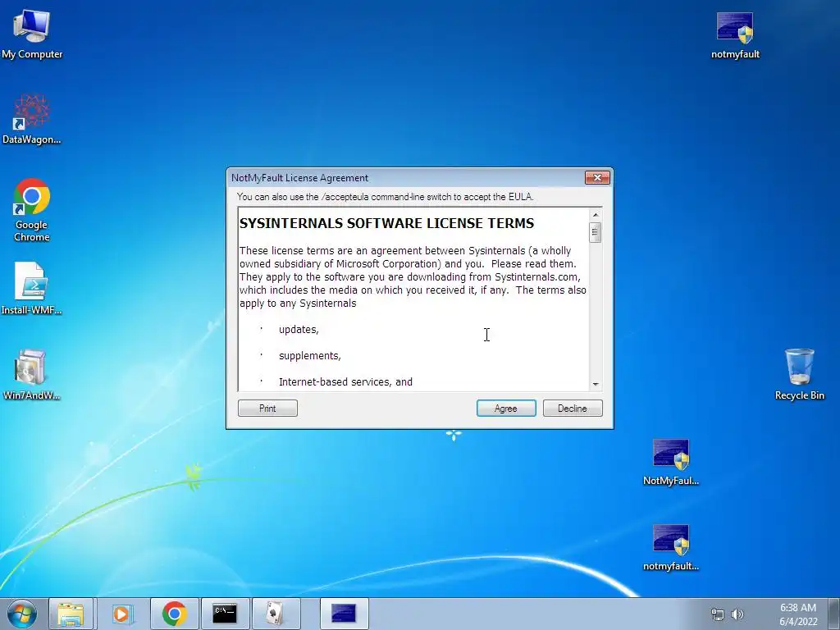Open the Solitaire cards taskbar icon
The width and height of the screenshot is (840, 630).
click(x=276, y=614)
